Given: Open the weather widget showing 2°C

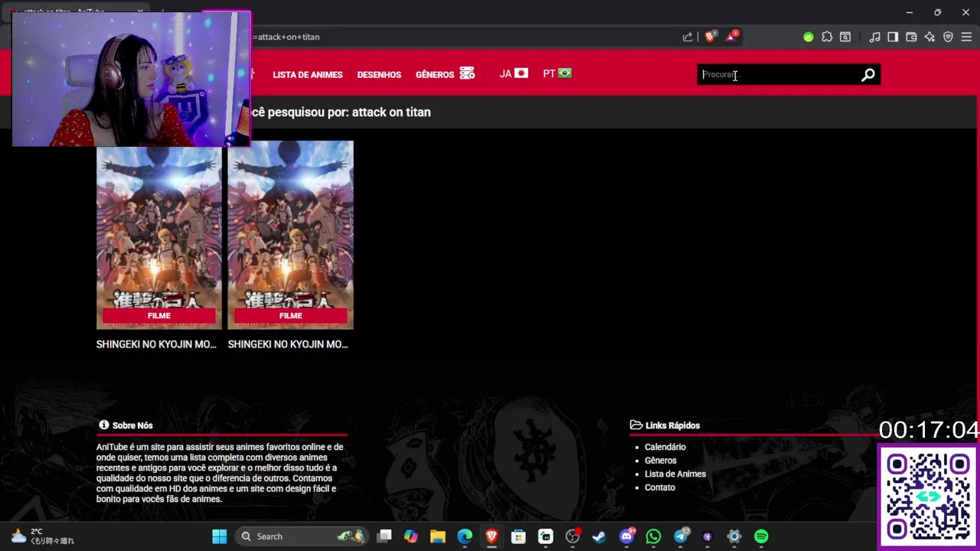Looking at the screenshot, I should (43, 536).
